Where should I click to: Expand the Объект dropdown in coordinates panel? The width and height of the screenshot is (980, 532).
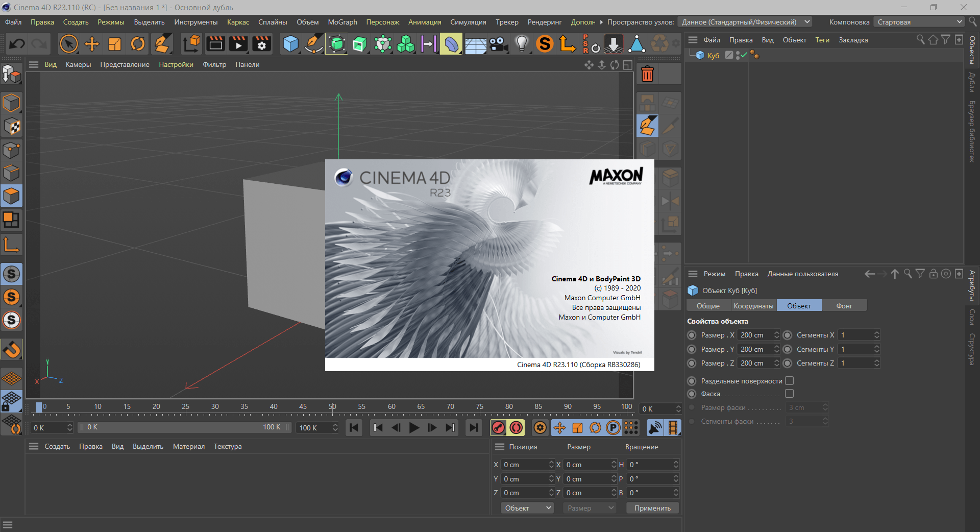click(527, 508)
